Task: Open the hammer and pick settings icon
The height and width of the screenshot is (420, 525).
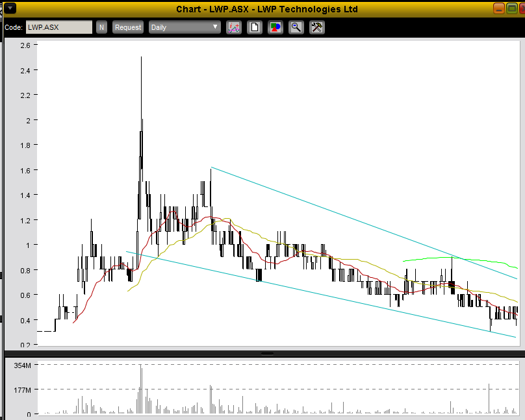Action: (316, 27)
